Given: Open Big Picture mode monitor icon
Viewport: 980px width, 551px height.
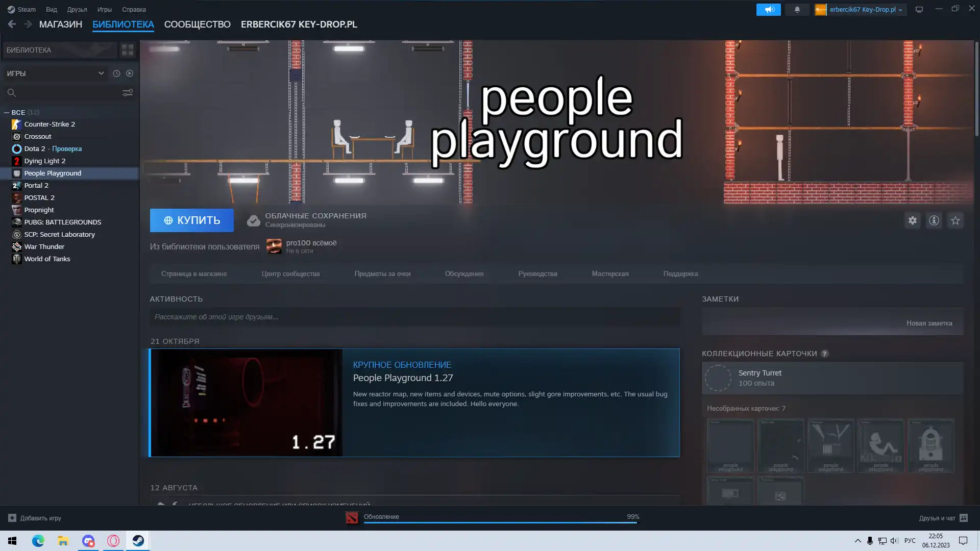Looking at the screenshot, I should coord(919,9).
